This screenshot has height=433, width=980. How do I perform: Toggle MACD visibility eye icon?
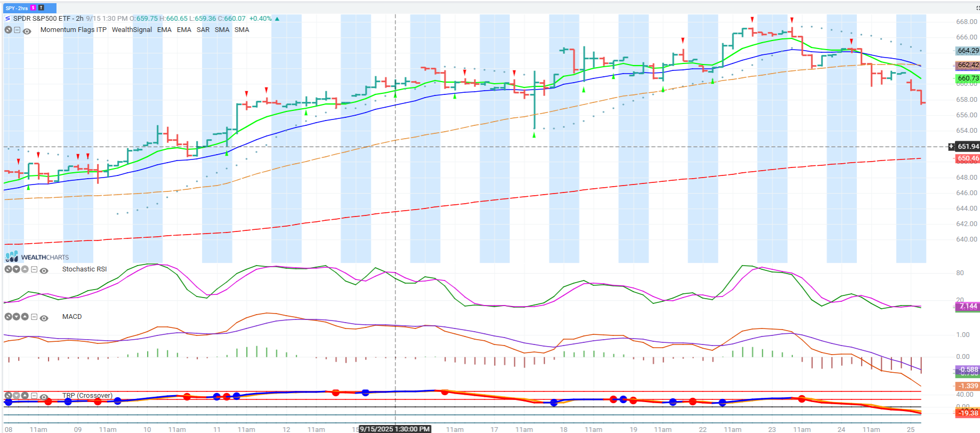click(44, 318)
